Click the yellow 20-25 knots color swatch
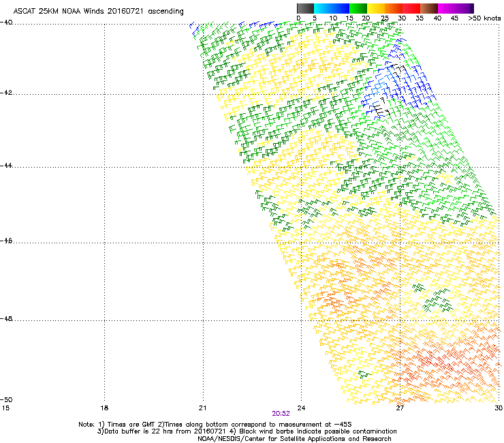Screen dimensions: 504x443 376,8
